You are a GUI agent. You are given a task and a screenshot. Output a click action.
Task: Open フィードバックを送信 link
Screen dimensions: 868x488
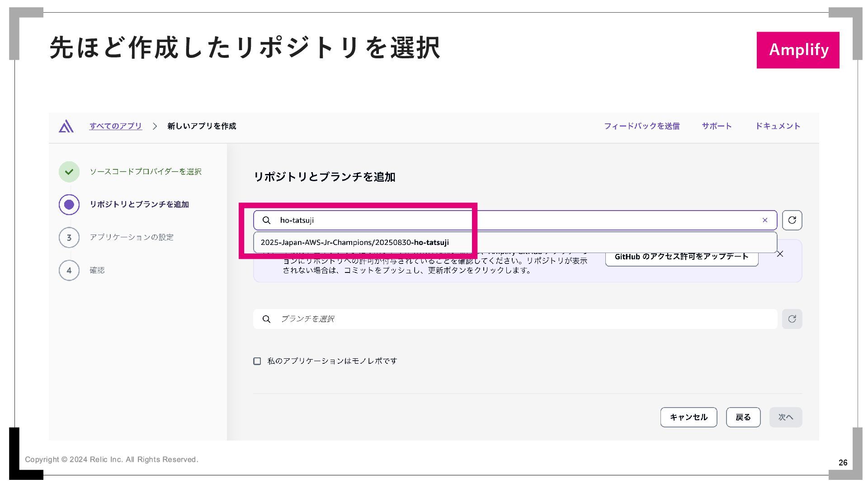coord(642,126)
